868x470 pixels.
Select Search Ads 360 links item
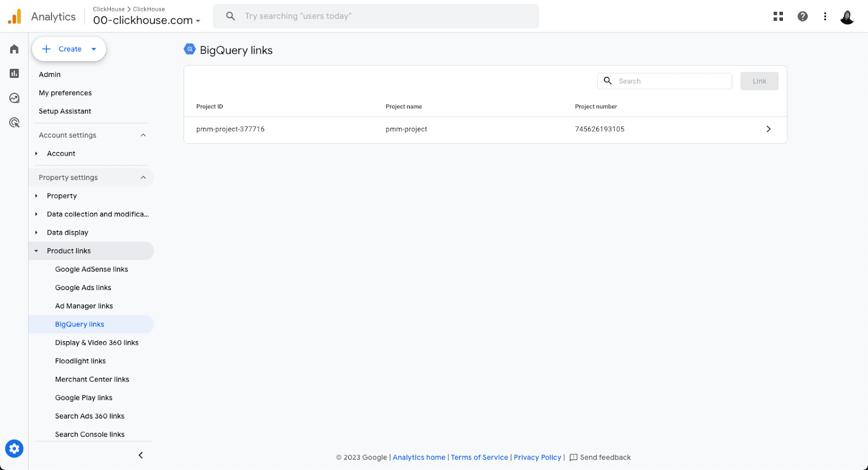[90, 416]
